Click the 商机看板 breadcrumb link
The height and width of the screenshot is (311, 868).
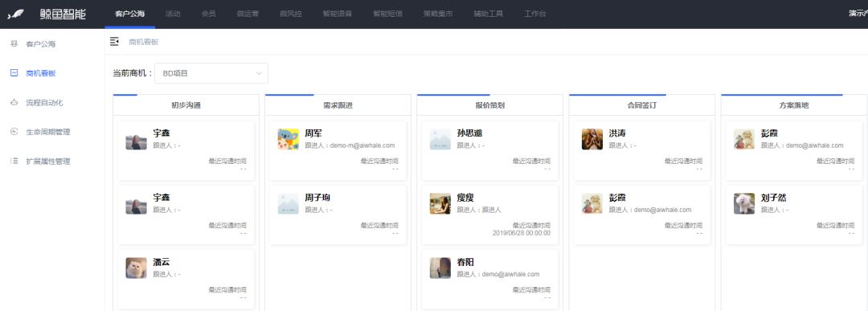pos(143,42)
